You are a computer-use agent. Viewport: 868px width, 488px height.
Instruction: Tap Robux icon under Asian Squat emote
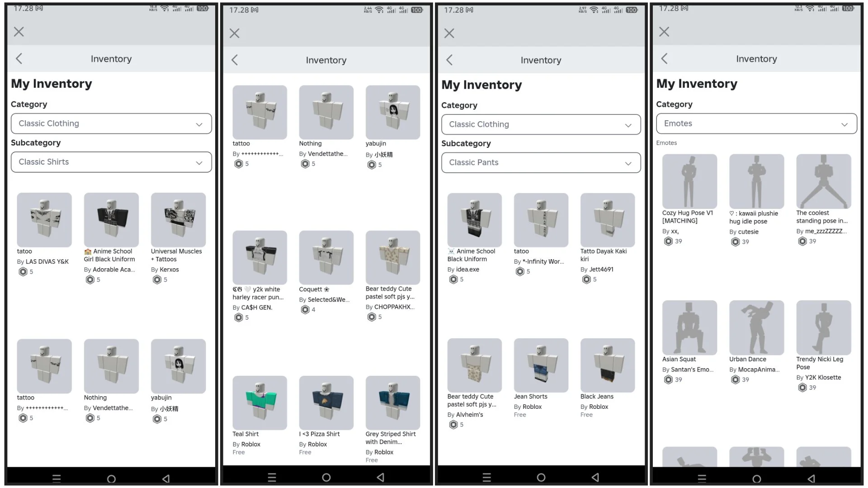[x=668, y=379]
